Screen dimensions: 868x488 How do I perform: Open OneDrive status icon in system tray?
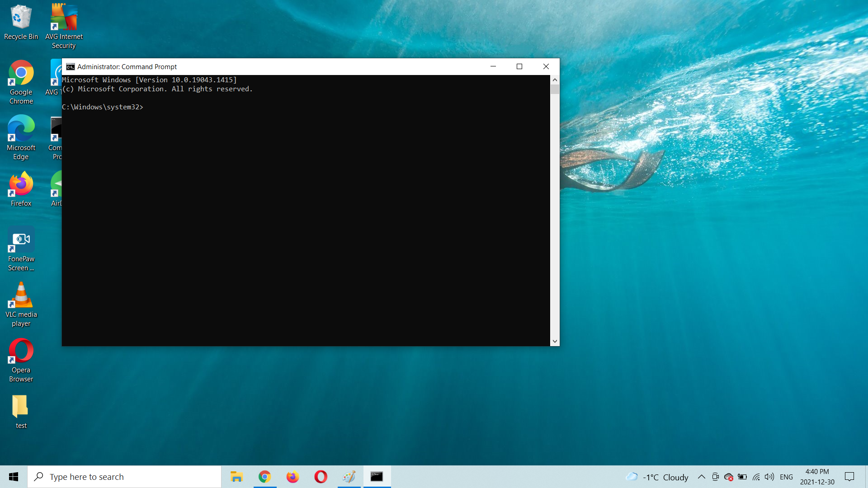click(x=729, y=477)
